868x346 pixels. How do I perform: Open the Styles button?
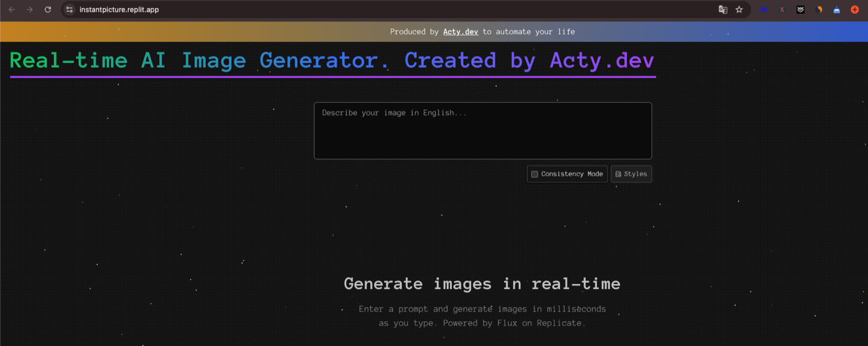tap(631, 174)
